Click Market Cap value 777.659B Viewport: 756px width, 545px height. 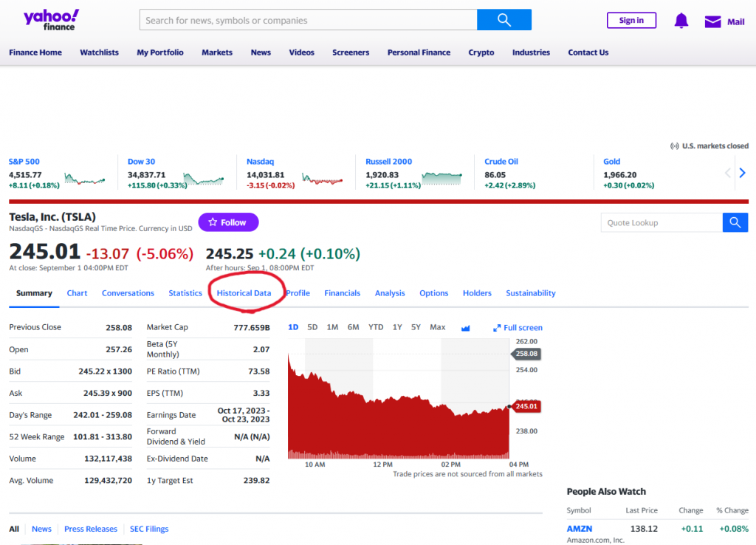point(252,327)
